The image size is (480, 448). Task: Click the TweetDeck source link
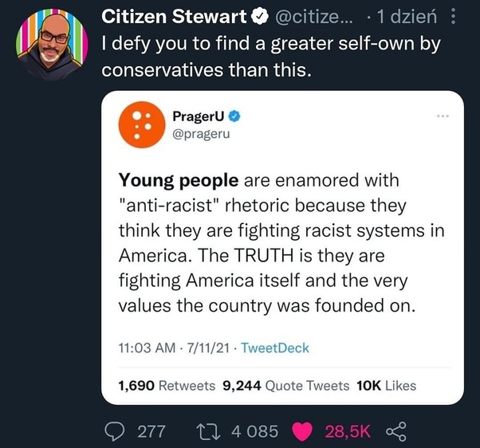coord(275,348)
